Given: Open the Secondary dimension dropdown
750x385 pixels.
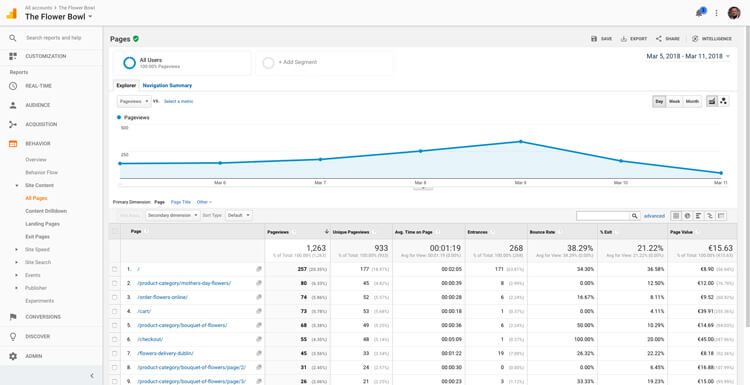Looking at the screenshot, I should [x=173, y=216].
